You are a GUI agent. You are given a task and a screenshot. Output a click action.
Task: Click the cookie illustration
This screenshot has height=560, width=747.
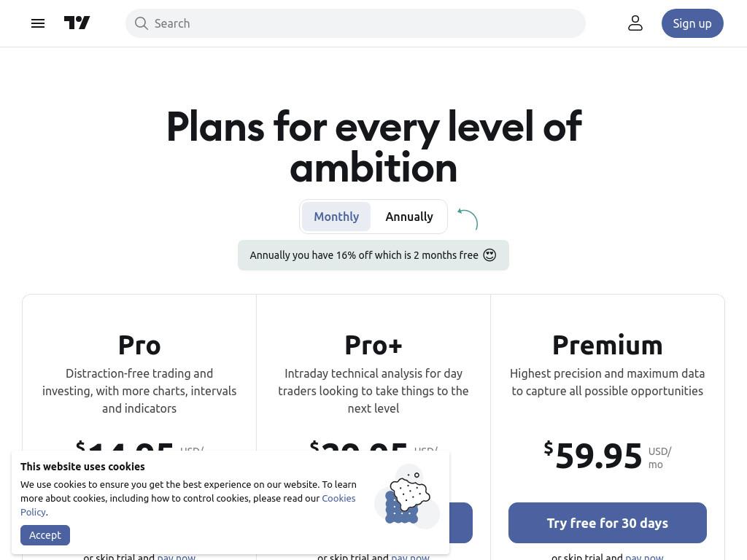407,497
